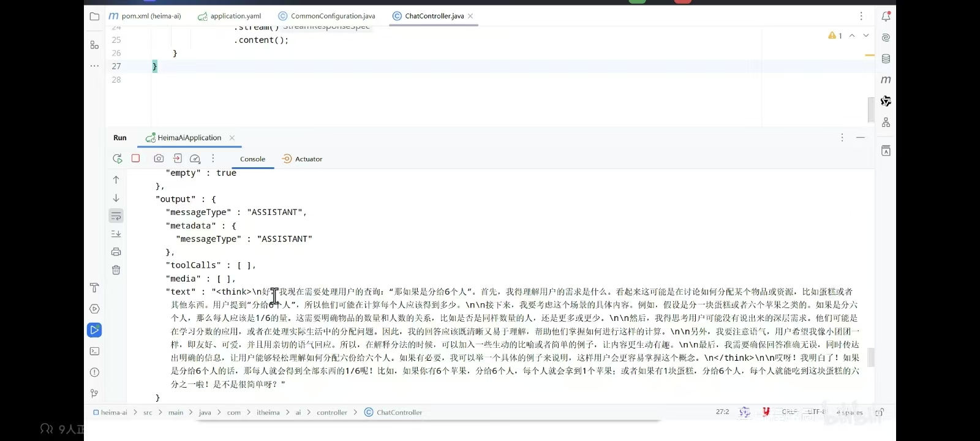980x441 pixels.
Task: Rerun HeimaAiApplication with the rerun icon
Action: 118,159
